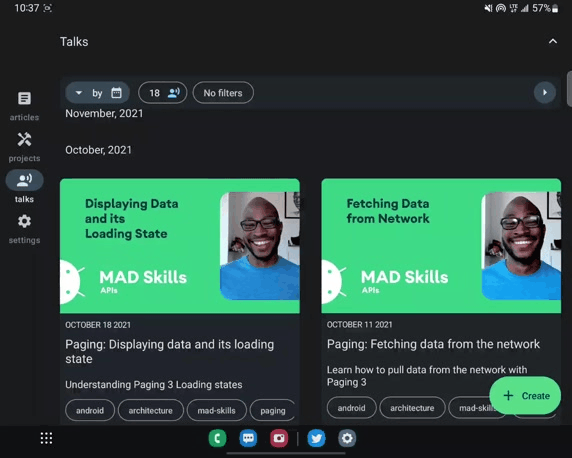
Task: Open the sort by date dropdown
Action: (x=97, y=93)
